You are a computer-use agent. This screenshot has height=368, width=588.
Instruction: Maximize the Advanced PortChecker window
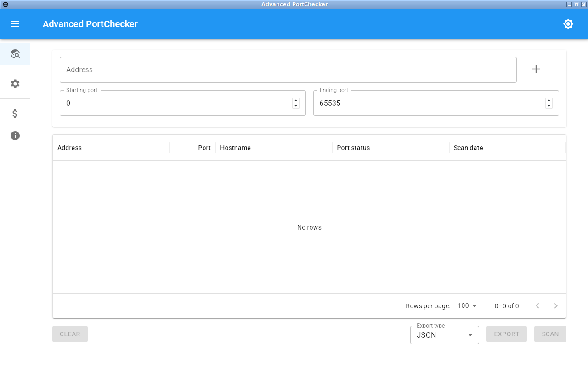(577, 5)
